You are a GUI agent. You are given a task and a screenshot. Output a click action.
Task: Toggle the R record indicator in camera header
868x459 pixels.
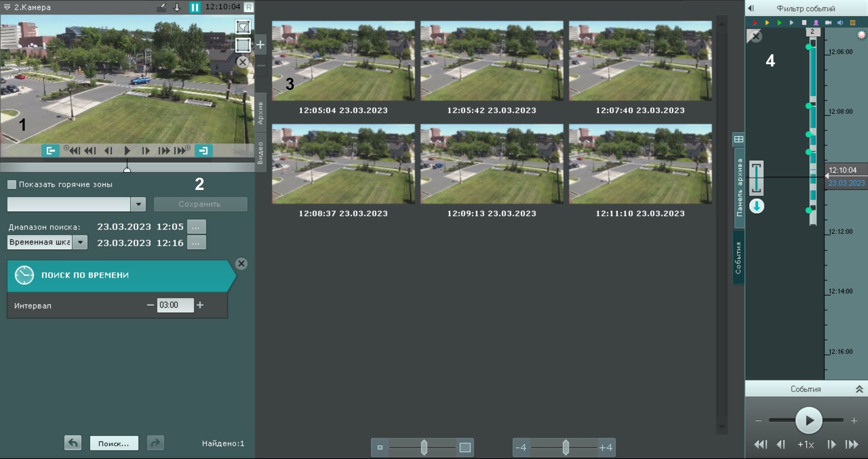click(248, 7)
